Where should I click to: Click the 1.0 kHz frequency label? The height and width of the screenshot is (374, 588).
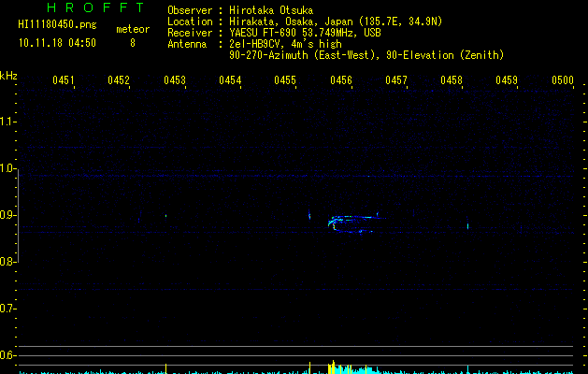[7, 168]
